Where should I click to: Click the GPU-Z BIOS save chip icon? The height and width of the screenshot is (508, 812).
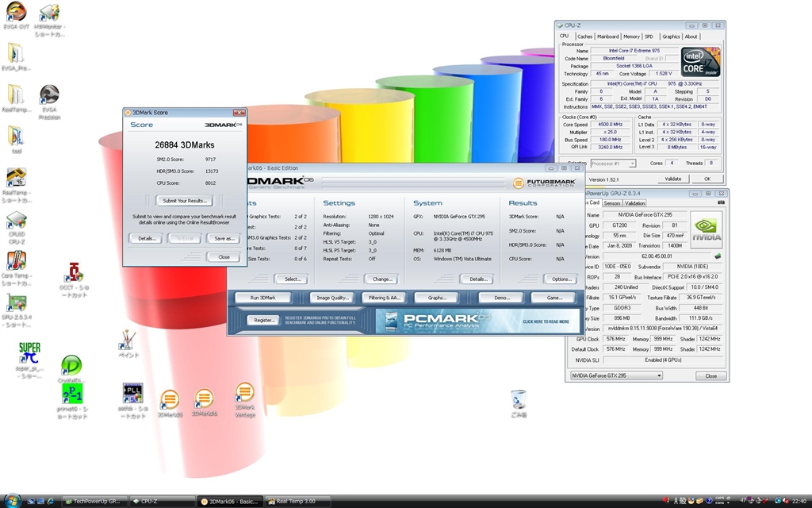tap(718, 256)
